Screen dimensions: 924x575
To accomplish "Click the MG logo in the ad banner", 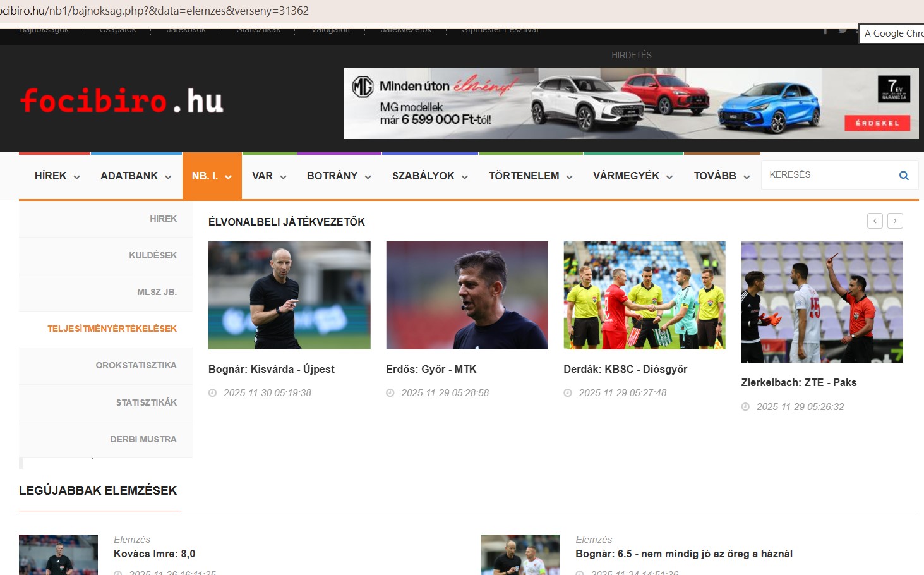I will (x=363, y=87).
